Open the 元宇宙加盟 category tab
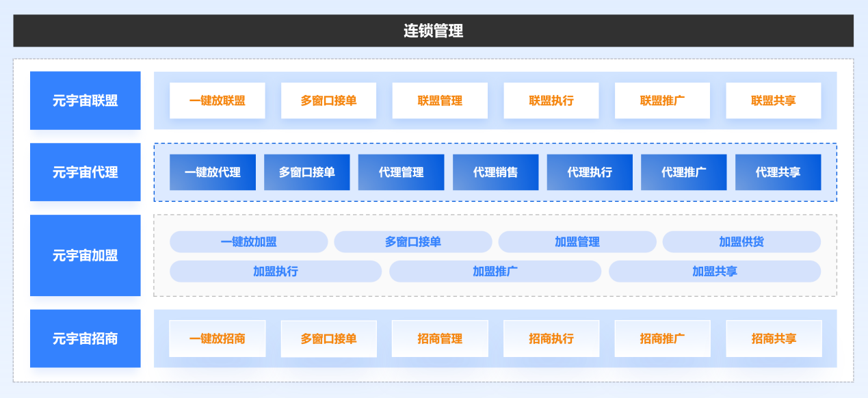 (x=85, y=256)
